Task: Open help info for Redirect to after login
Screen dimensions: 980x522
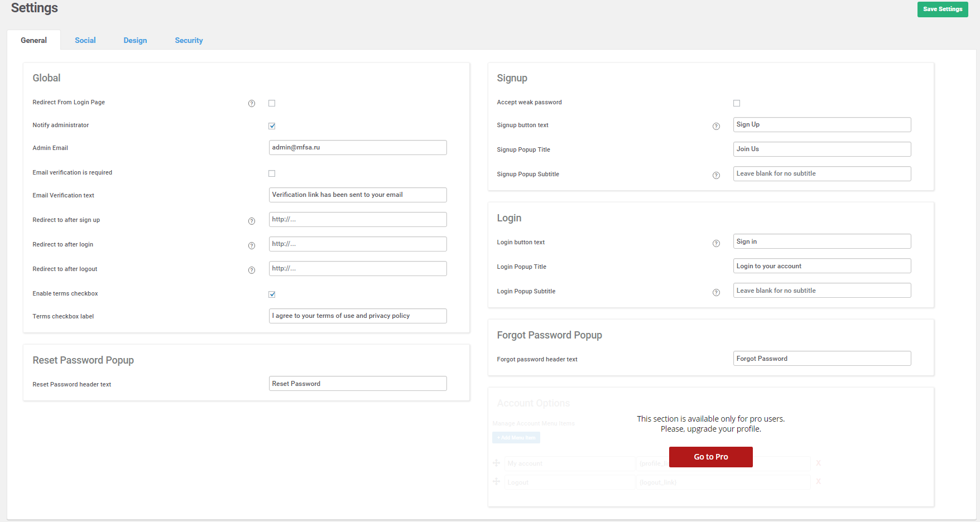Action: click(x=252, y=245)
